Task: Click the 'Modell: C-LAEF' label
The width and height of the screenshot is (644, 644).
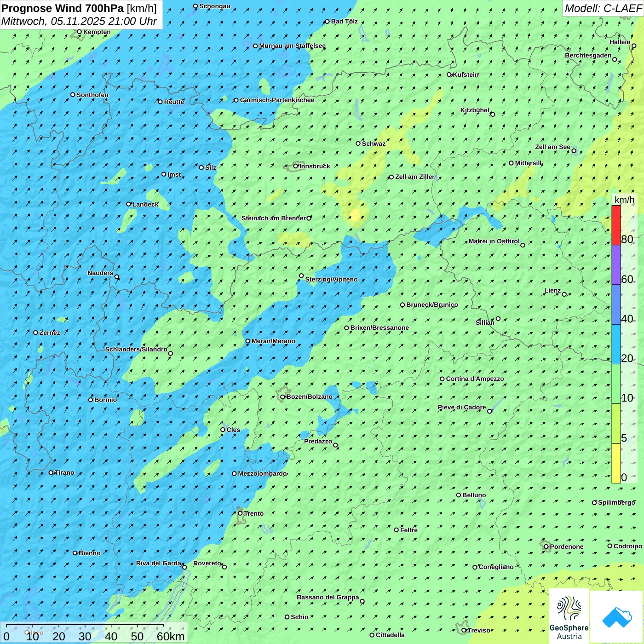Action: [603, 8]
